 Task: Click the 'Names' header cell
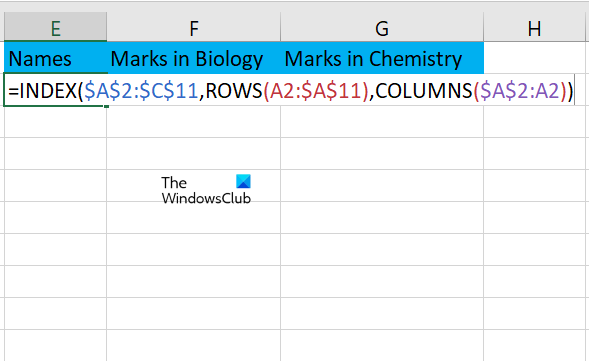point(56,58)
